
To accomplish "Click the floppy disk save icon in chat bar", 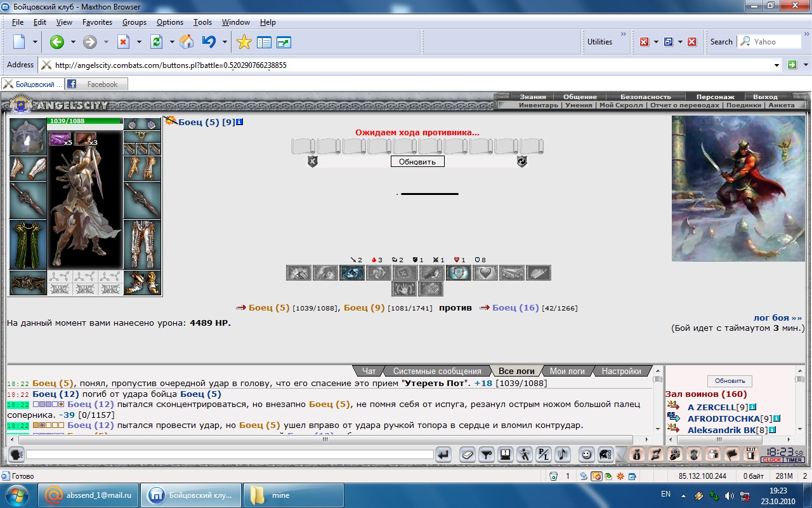I will tap(506, 454).
